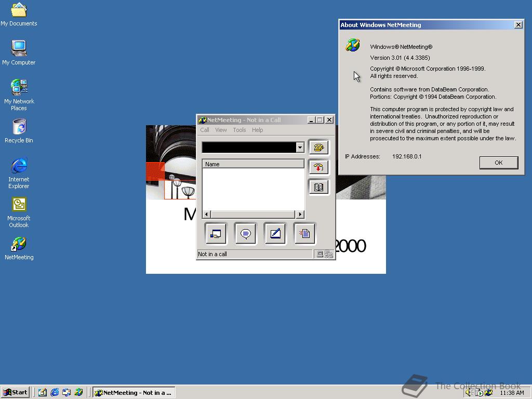Open the Help menu in NetMeeting
The width and height of the screenshot is (532, 399).
pos(258,130)
